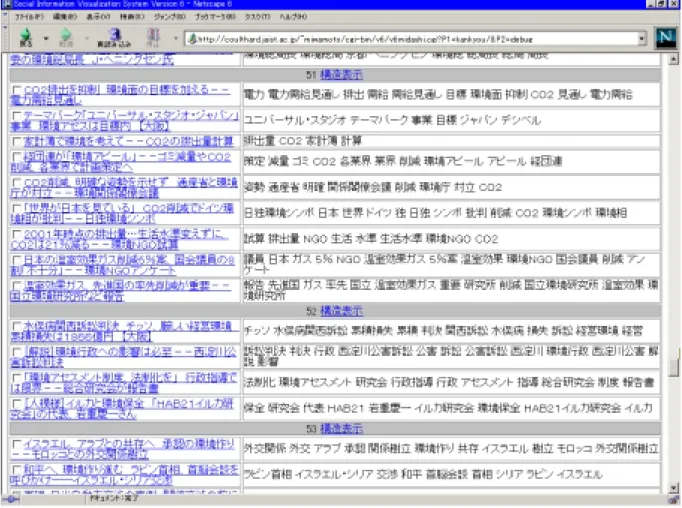Click keyword cell starting 試算 排出量 NGO
The width and height of the screenshot is (682, 508).
[451, 239]
